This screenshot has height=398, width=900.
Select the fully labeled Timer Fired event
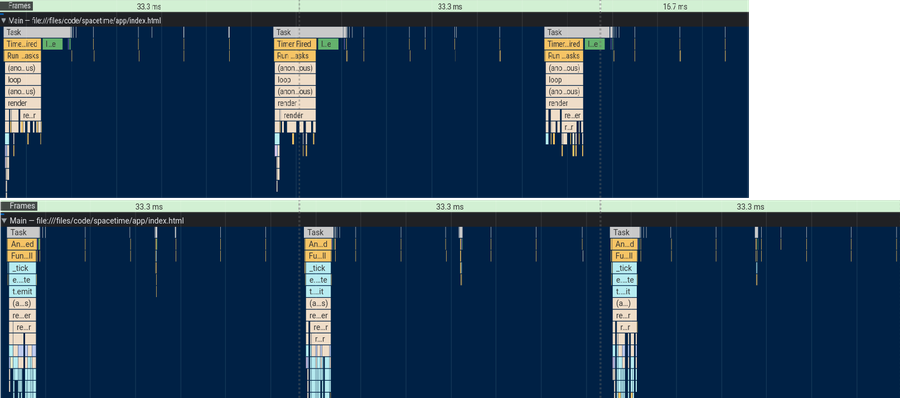pyautogui.click(x=295, y=44)
